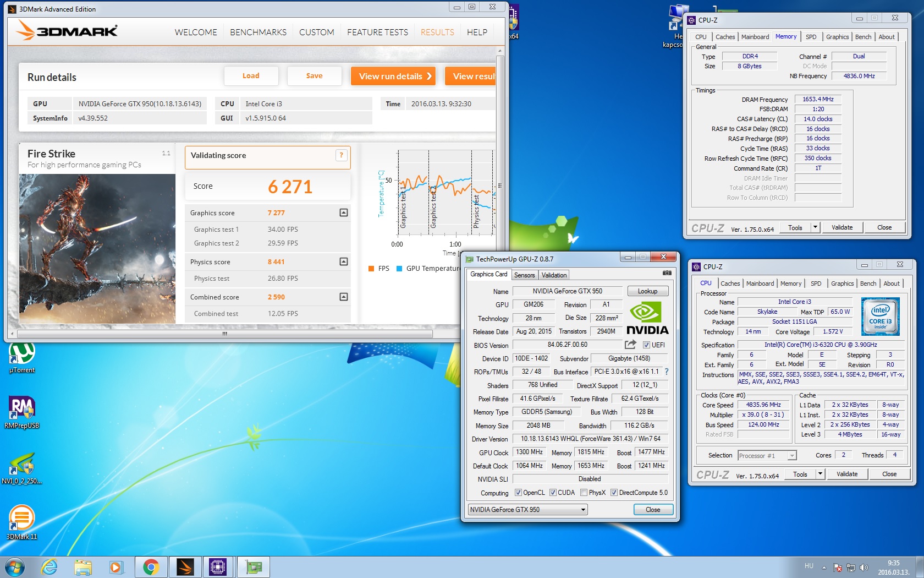Image resolution: width=924 pixels, height=578 pixels.
Task: Click the Load button in Run details
Action: (251, 76)
